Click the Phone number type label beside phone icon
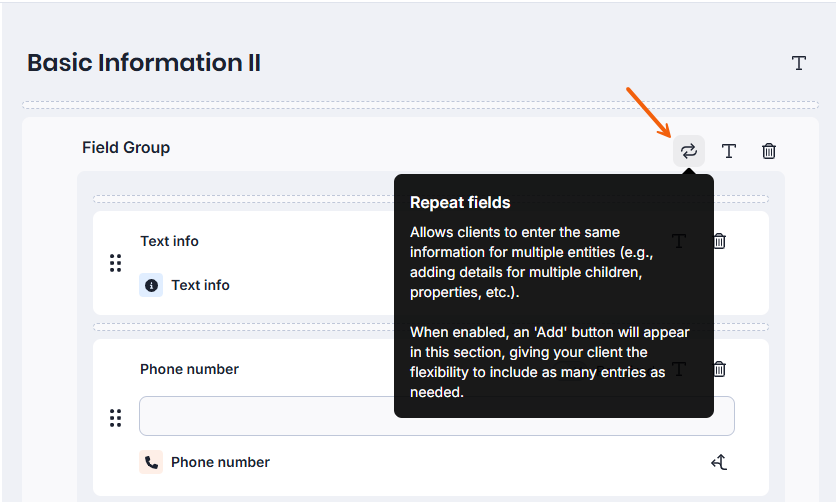 (x=220, y=462)
